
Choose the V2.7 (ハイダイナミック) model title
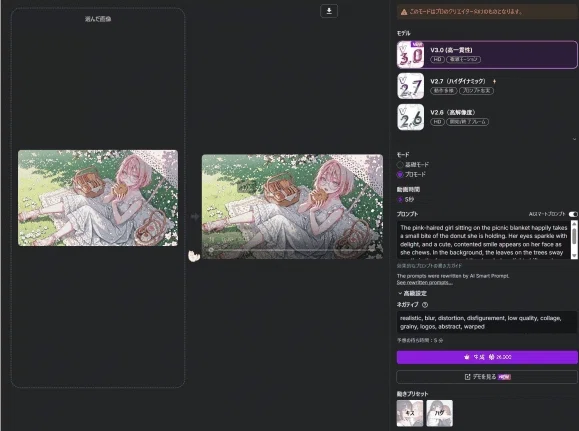click(x=458, y=81)
